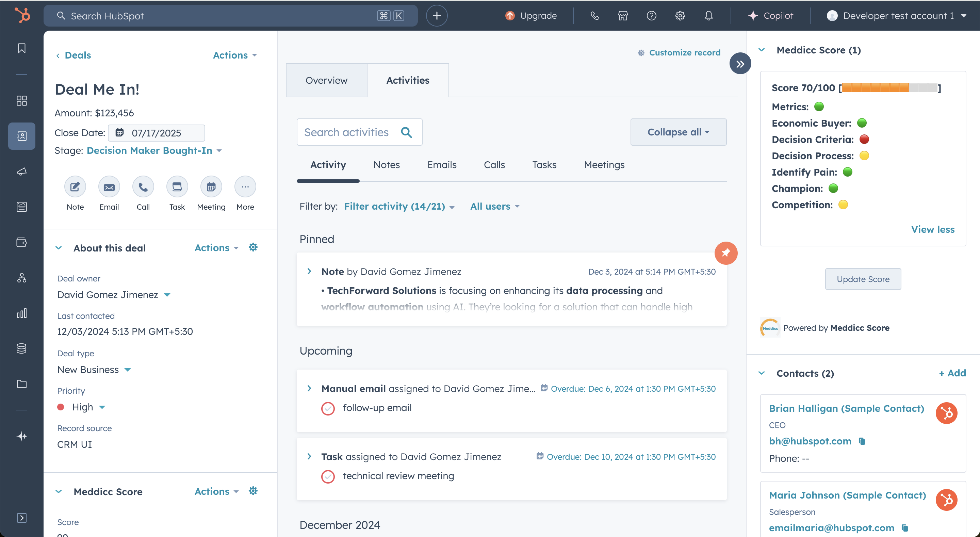
Task: Switch to the Notes activity tab
Action: (x=387, y=165)
